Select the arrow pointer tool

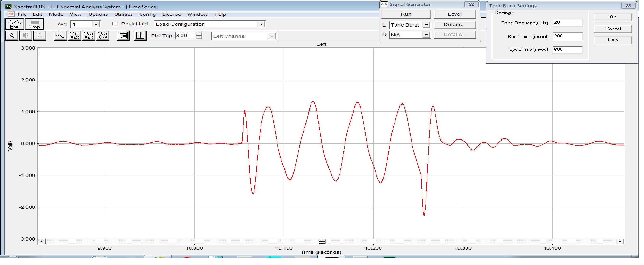click(12, 36)
